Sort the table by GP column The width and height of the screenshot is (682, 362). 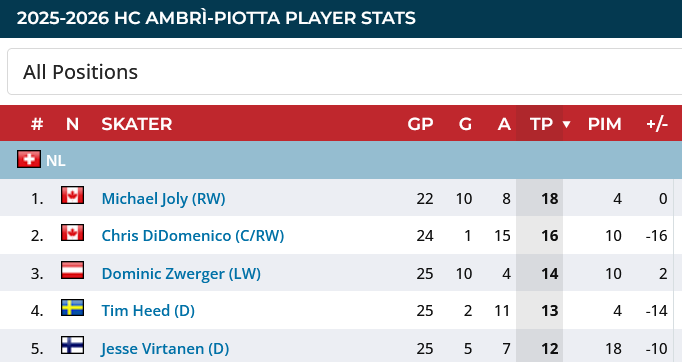420,124
